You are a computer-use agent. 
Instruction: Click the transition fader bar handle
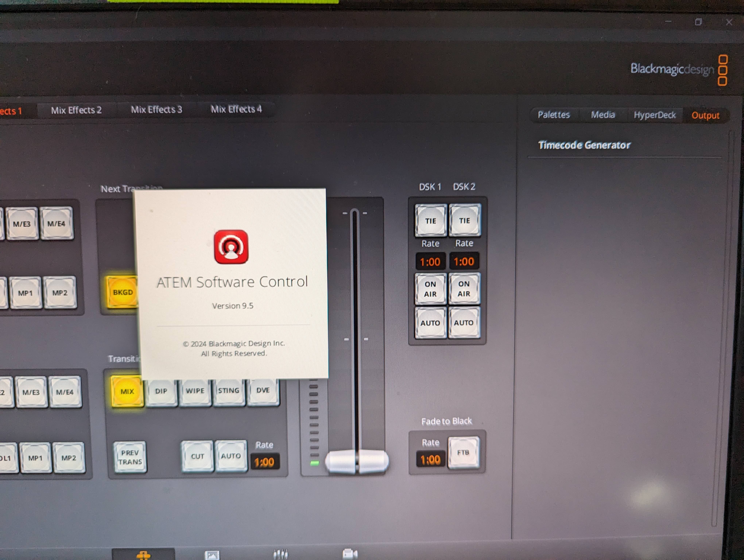pos(356,462)
